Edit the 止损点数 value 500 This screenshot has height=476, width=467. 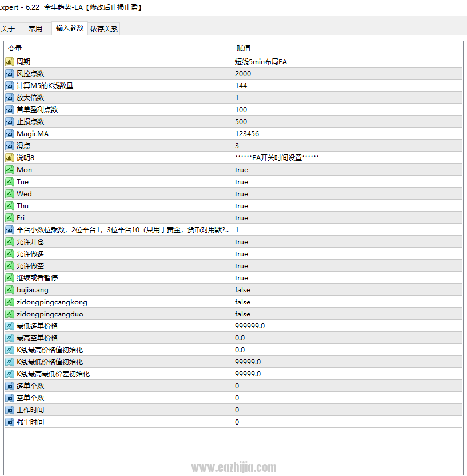pyautogui.click(x=348, y=122)
